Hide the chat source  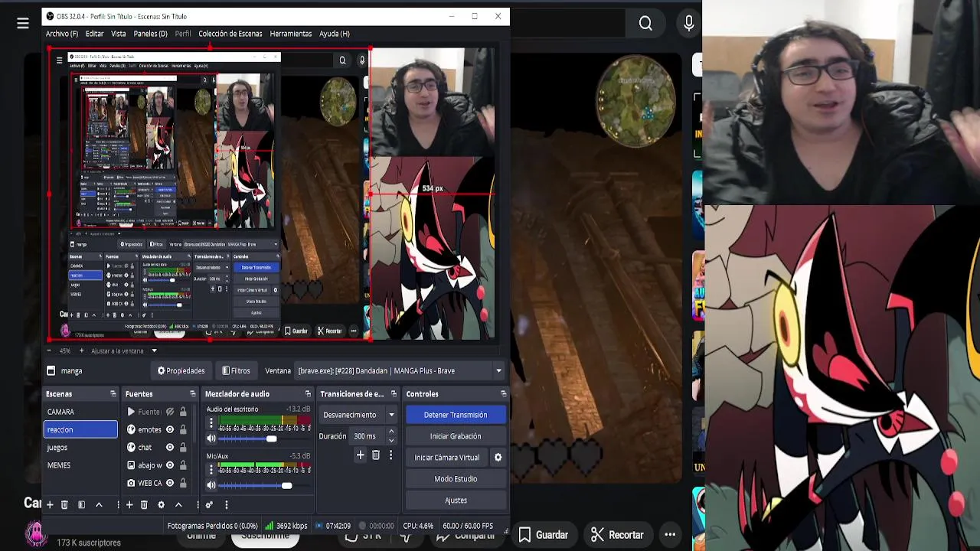tap(170, 447)
